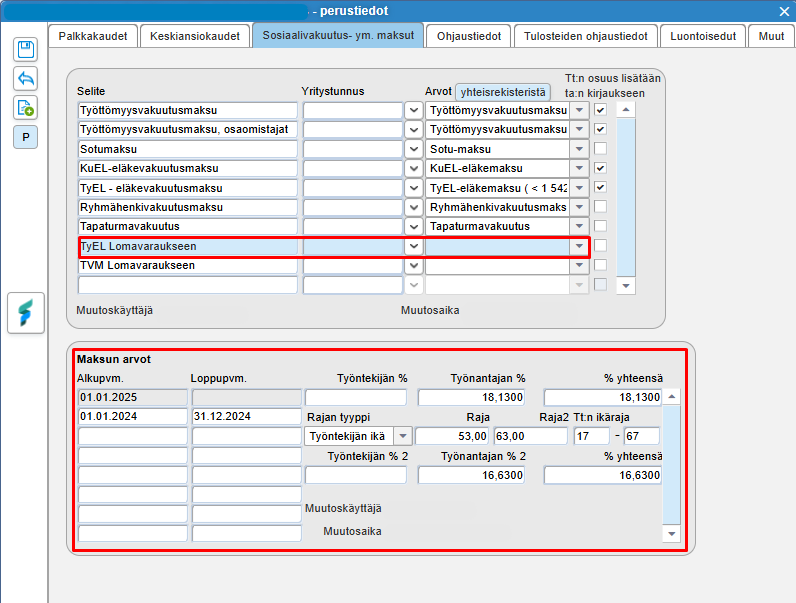This screenshot has width=796, height=603.
Task: Click the P button in sidebar
Action: [x=25, y=137]
